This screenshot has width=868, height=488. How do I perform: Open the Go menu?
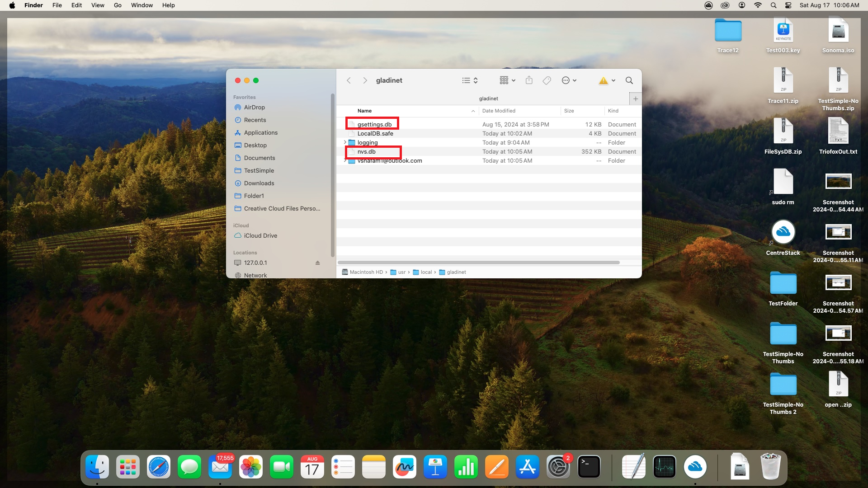pyautogui.click(x=118, y=5)
